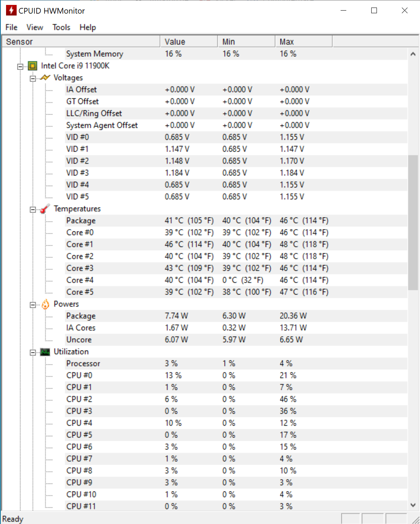Collapse the Powers section

point(33,305)
